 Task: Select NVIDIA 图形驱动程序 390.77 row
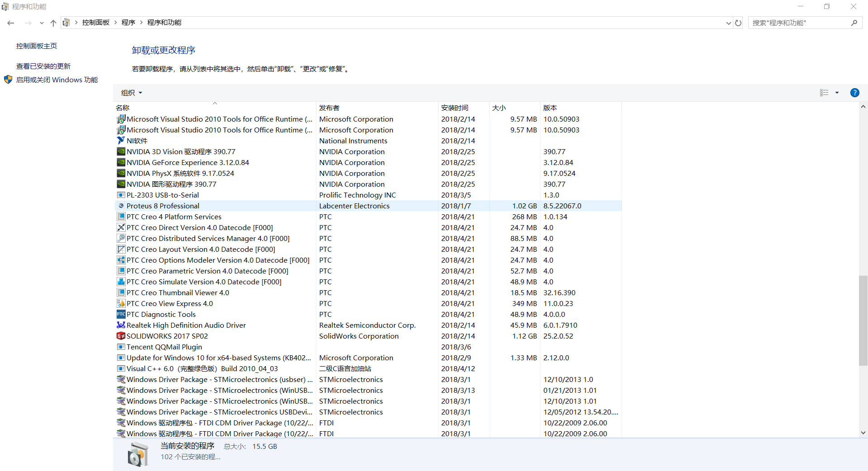368,184
